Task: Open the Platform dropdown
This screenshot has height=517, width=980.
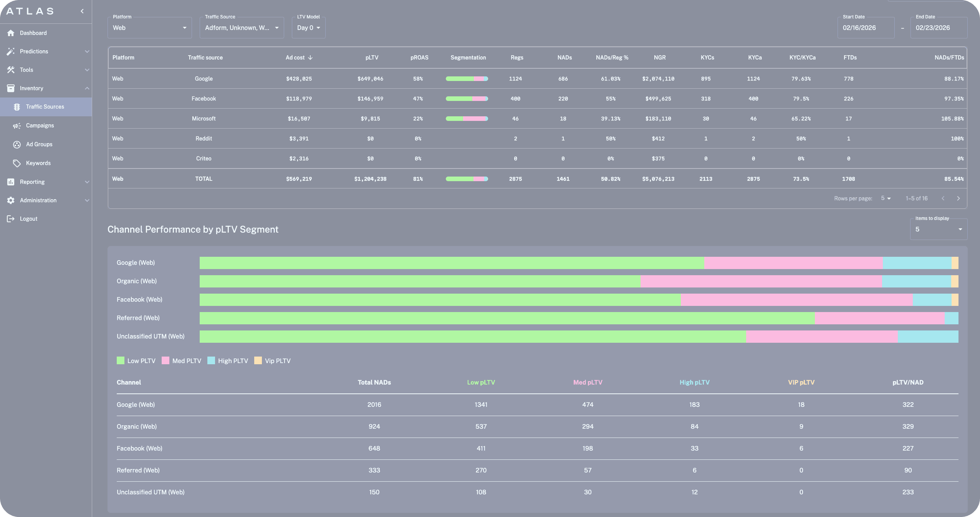Action: click(x=149, y=28)
